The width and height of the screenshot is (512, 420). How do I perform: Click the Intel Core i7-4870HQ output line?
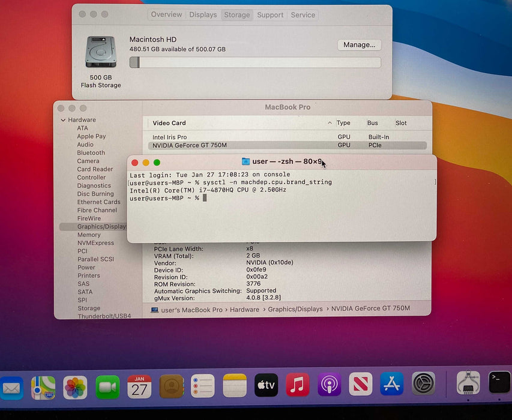[x=208, y=190]
